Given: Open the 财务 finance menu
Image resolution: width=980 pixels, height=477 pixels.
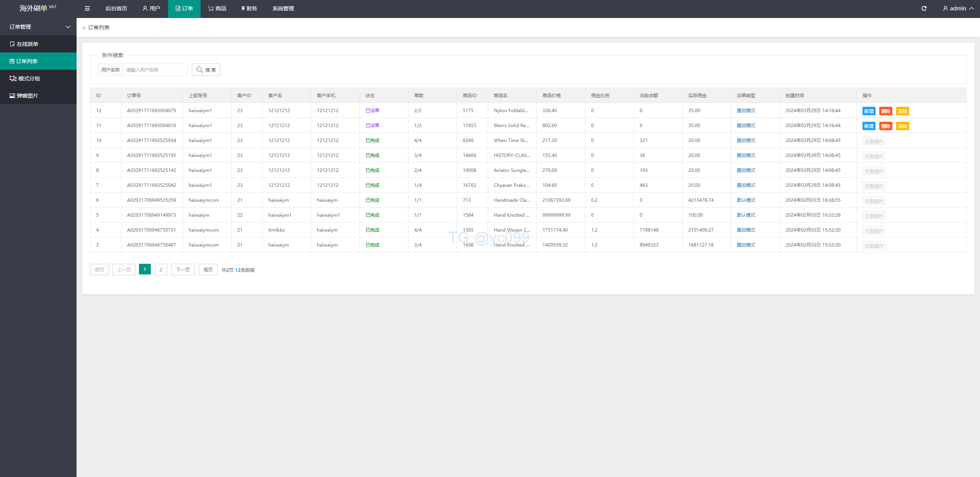Looking at the screenshot, I should coord(249,8).
